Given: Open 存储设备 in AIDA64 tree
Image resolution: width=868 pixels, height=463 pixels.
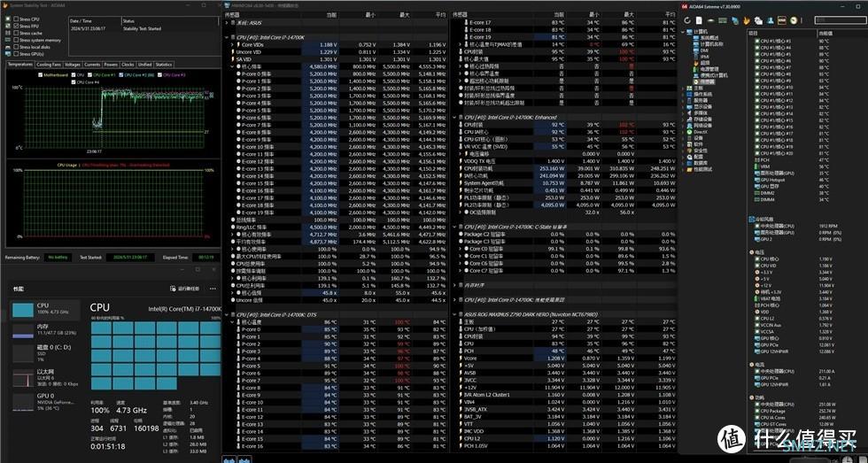Looking at the screenshot, I should pos(702,120).
